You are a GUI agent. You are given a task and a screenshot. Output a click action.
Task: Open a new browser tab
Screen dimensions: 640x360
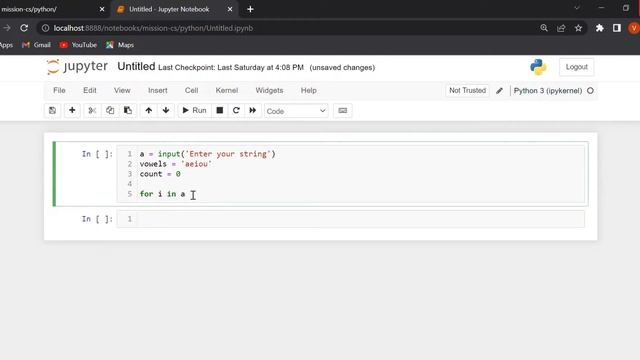pyautogui.click(x=250, y=9)
